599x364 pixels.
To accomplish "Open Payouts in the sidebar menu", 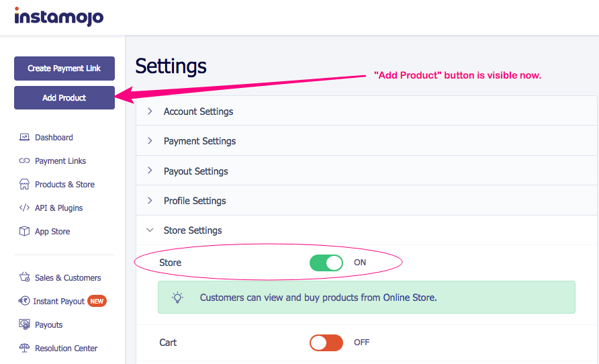I will click(x=48, y=324).
